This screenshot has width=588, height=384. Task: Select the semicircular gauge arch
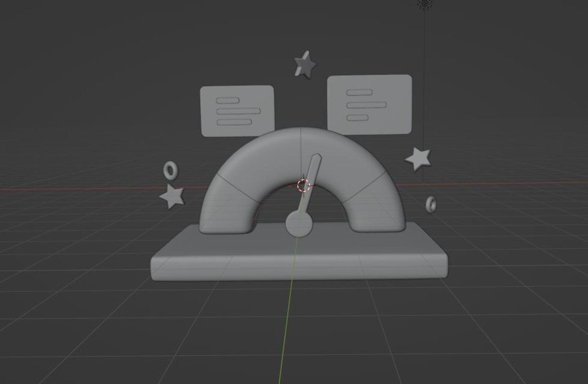pyautogui.click(x=302, y=180)
